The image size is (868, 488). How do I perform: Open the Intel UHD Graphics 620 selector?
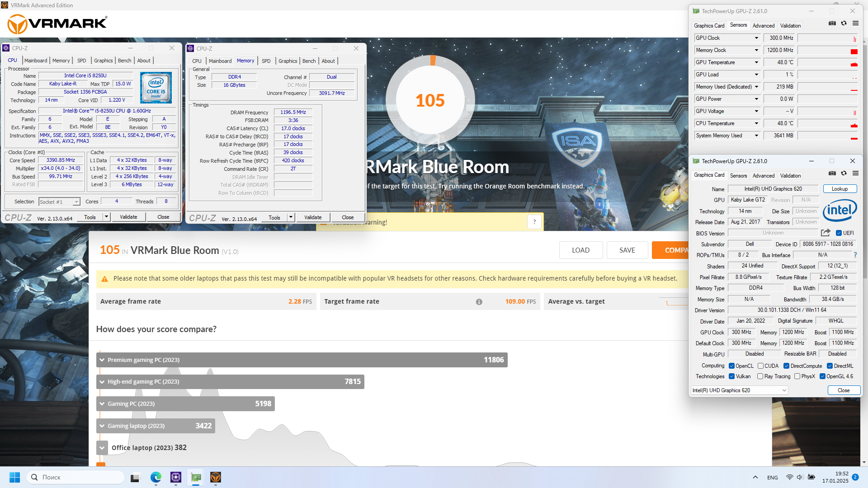coord(740,390)
